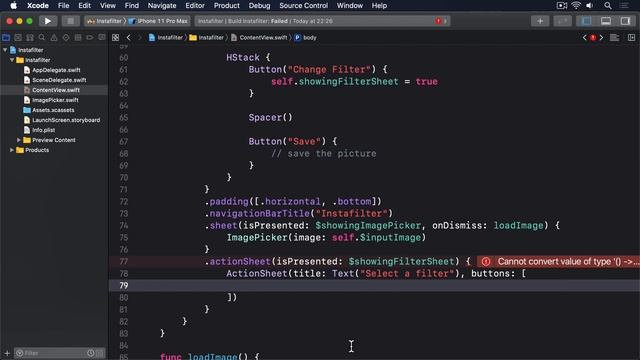The height and width of the screenshot is (360, 640).
Task: Open the Apple menu
Action: point(13,6)
